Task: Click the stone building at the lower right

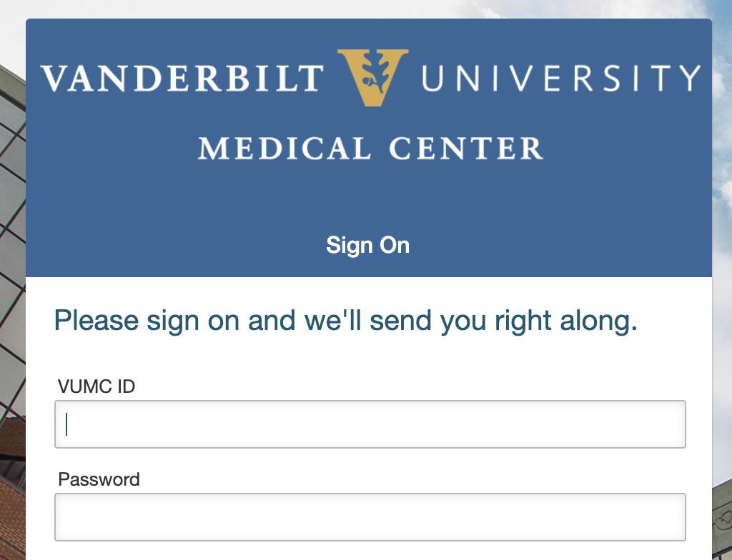Action: tap(722, 521)
